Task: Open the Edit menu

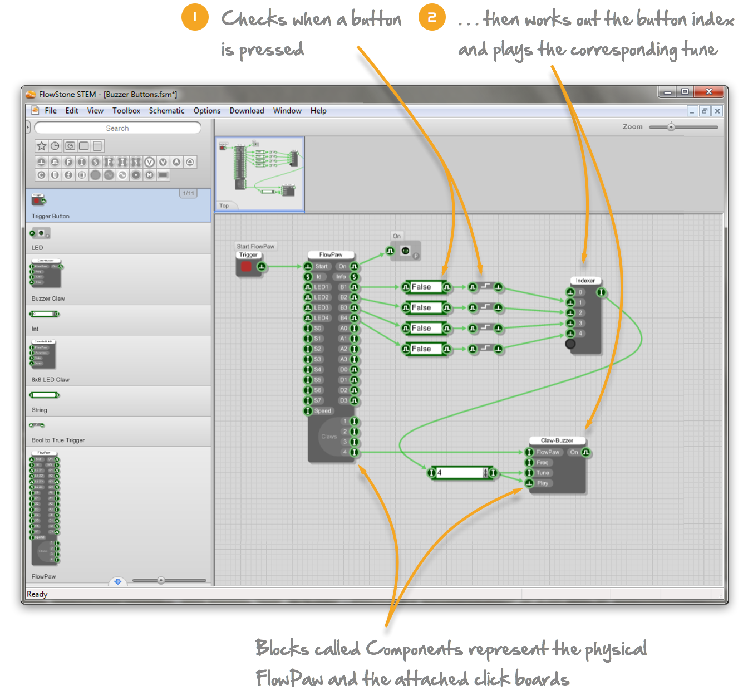Action: pos(72,111)
